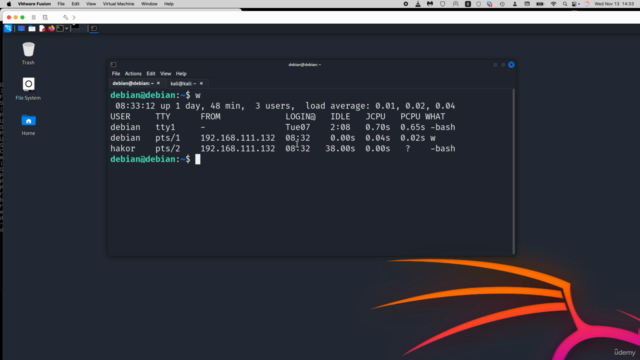The width and height of the screenshot is (640, 360).
Task: Click IP 192.168.111.132 in hakor row
Action: (238, 149)
